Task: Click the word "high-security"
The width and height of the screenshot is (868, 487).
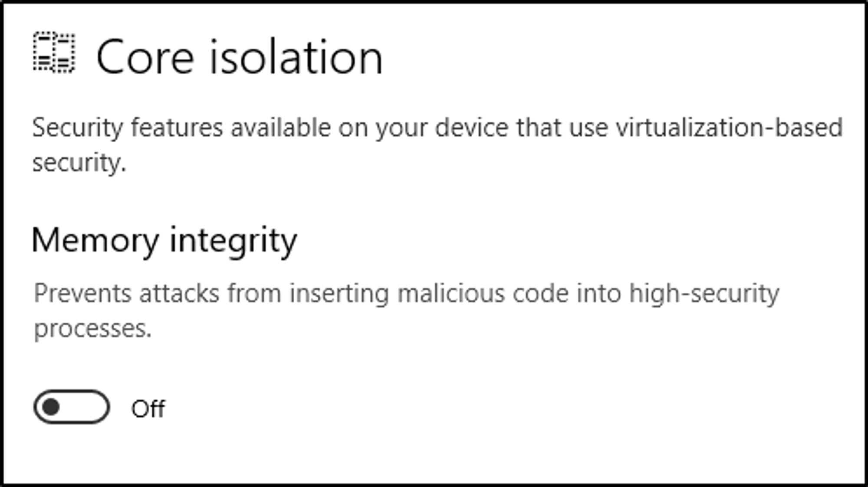Action: [x=704, y=294]
